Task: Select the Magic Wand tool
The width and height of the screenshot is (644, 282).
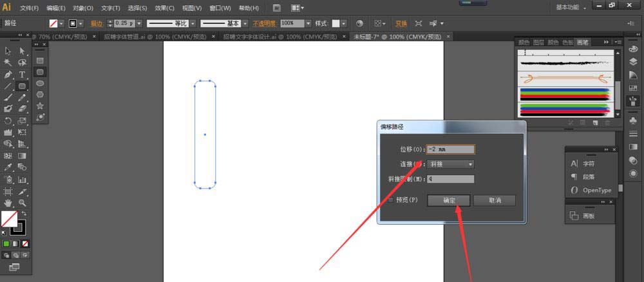Action: click(8, 62)
